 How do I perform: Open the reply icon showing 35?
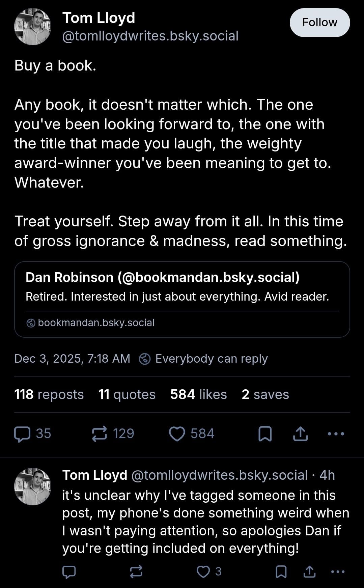[x=23, y=434]
